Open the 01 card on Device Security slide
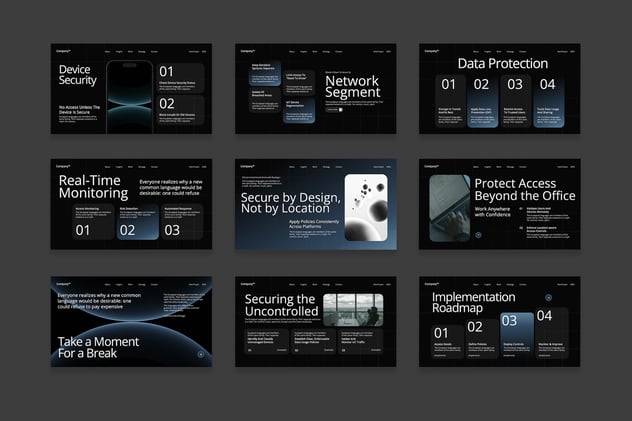632x421 pixels. point(182,78)
